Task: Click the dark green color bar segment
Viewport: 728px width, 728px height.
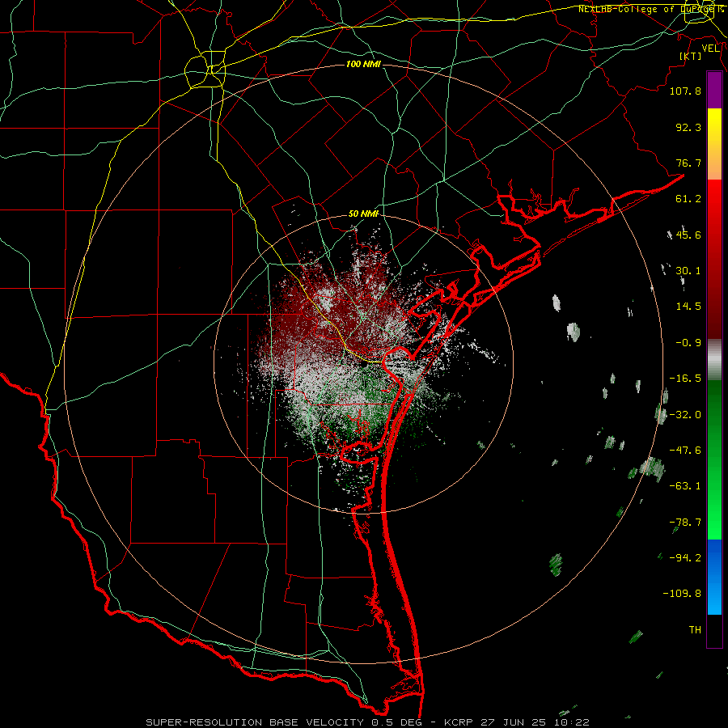Action: click(714, 420)
